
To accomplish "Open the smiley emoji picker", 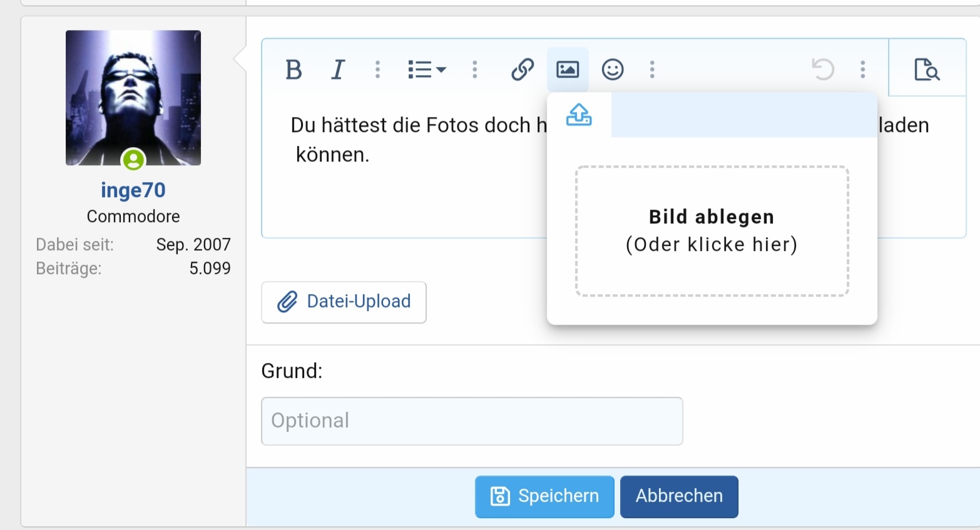I will pyautogui.click(x=613, y=69).
